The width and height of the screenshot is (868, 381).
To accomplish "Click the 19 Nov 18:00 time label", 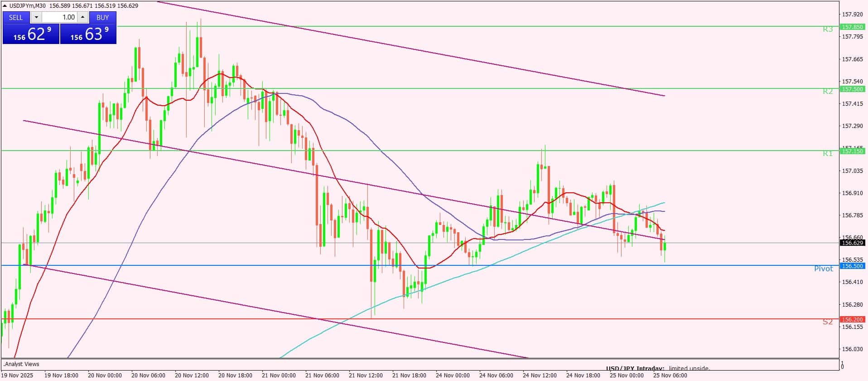I will [61, 376].
